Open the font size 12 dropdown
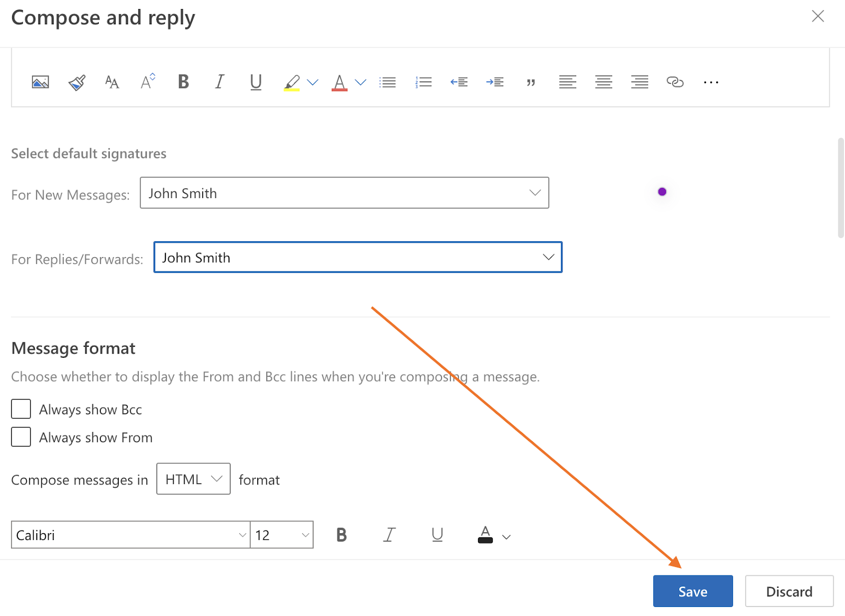845x616 pixels. point(281,535)
